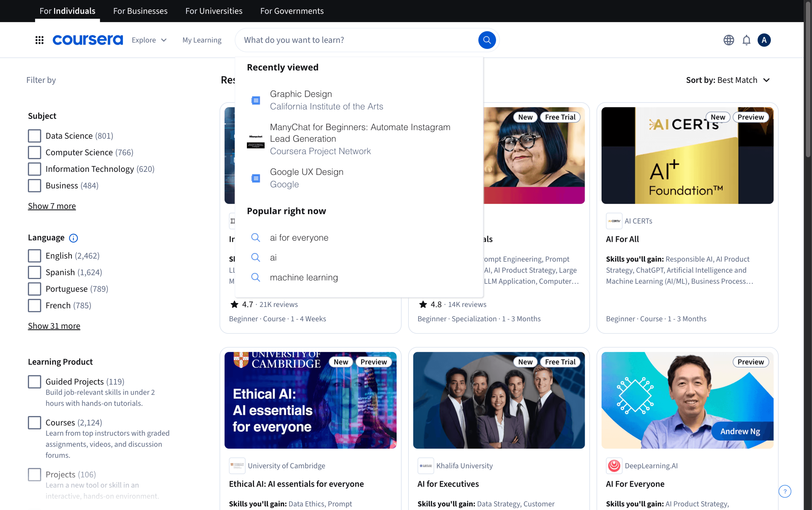
Task: Open My Learning link
Action: click(x=202, y=40)
